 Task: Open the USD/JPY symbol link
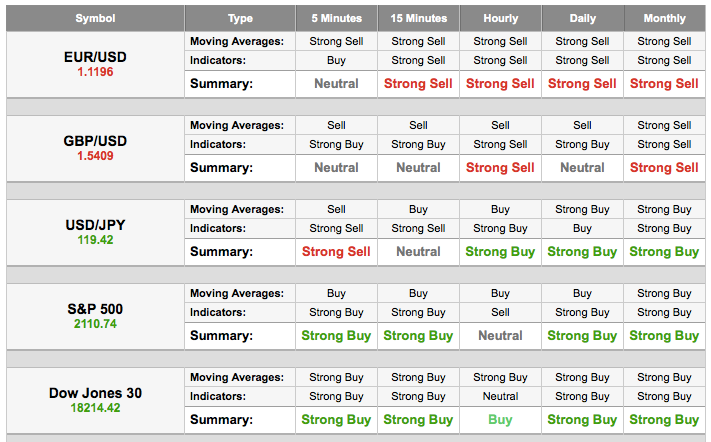(x=95, y=225)
